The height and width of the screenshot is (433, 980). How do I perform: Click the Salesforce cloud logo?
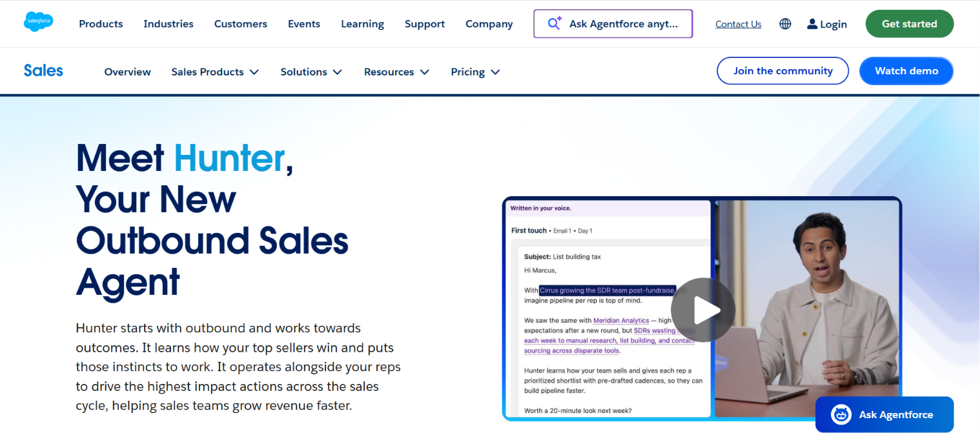click(39, 21)
